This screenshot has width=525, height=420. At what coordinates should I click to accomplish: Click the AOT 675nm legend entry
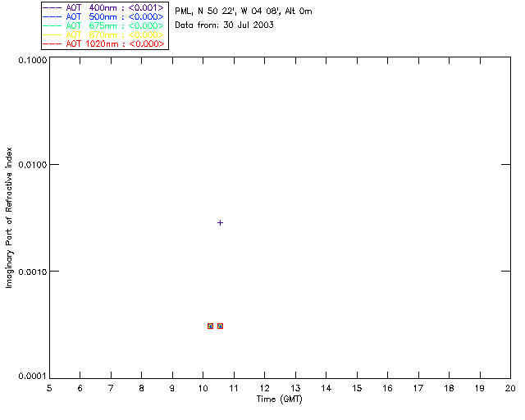tap(103, 25)
